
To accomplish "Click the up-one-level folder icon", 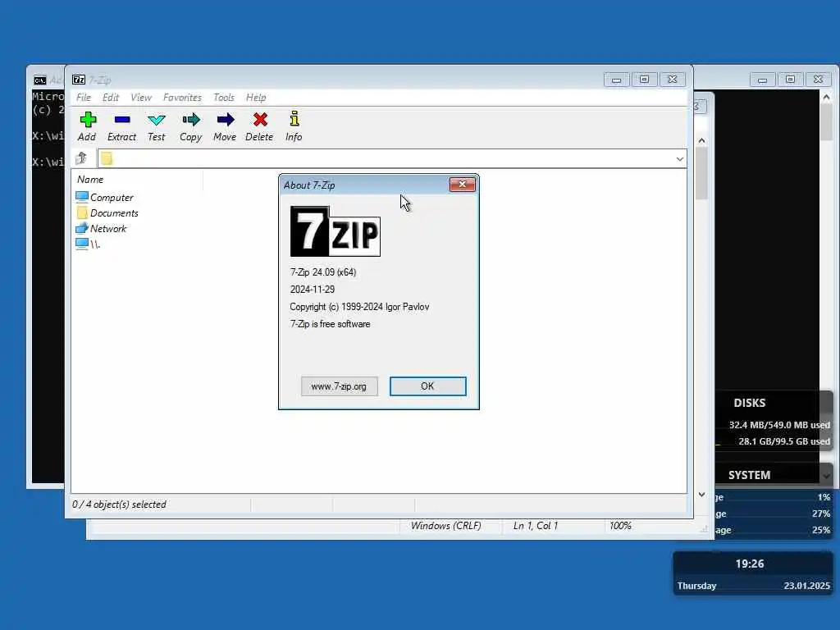I will [81, 158].
